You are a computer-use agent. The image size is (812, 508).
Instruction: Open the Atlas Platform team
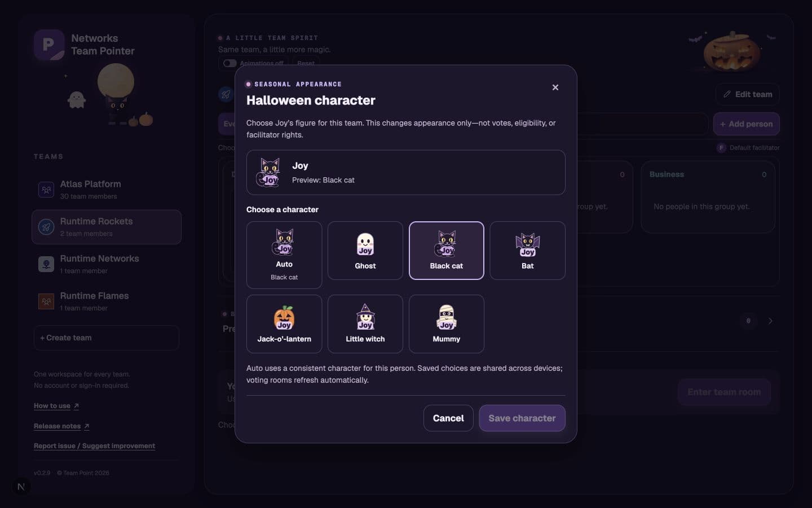(107, 190)
